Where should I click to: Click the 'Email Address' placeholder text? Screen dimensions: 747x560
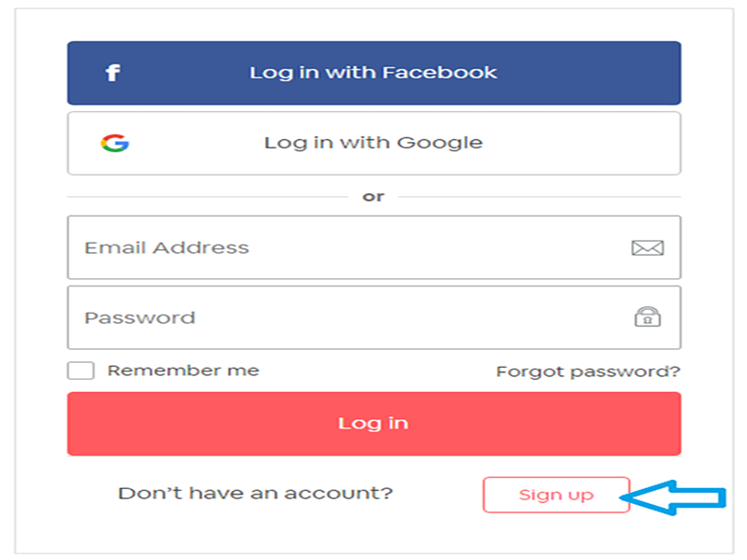pos(167,247)
